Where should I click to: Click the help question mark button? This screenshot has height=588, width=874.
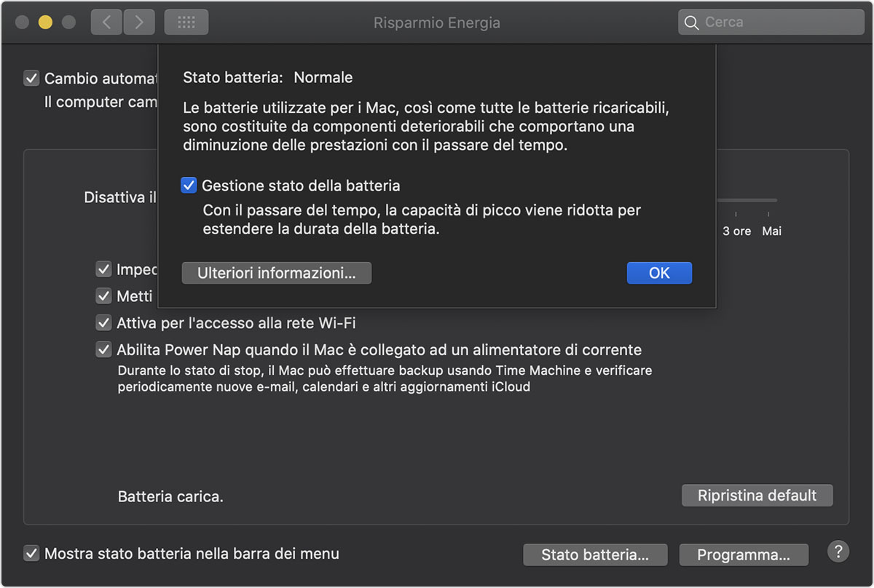coord(838,551)
